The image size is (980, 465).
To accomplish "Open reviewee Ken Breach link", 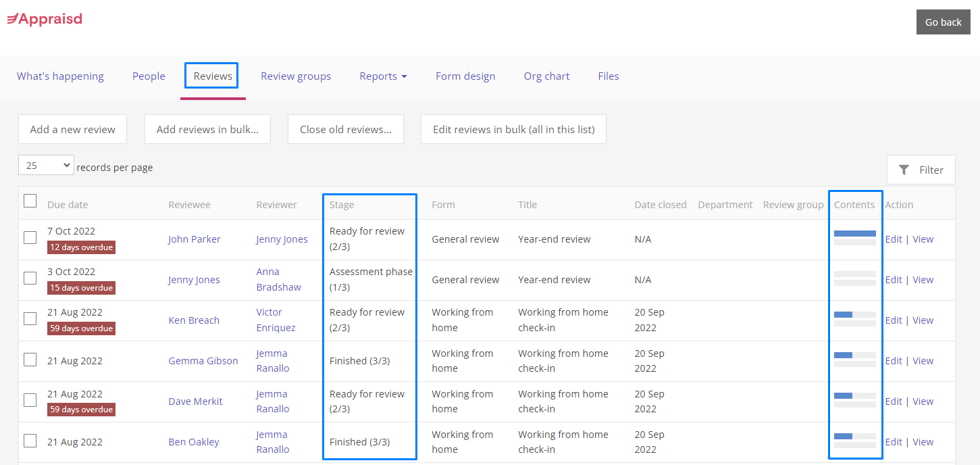I will point(194,320).
